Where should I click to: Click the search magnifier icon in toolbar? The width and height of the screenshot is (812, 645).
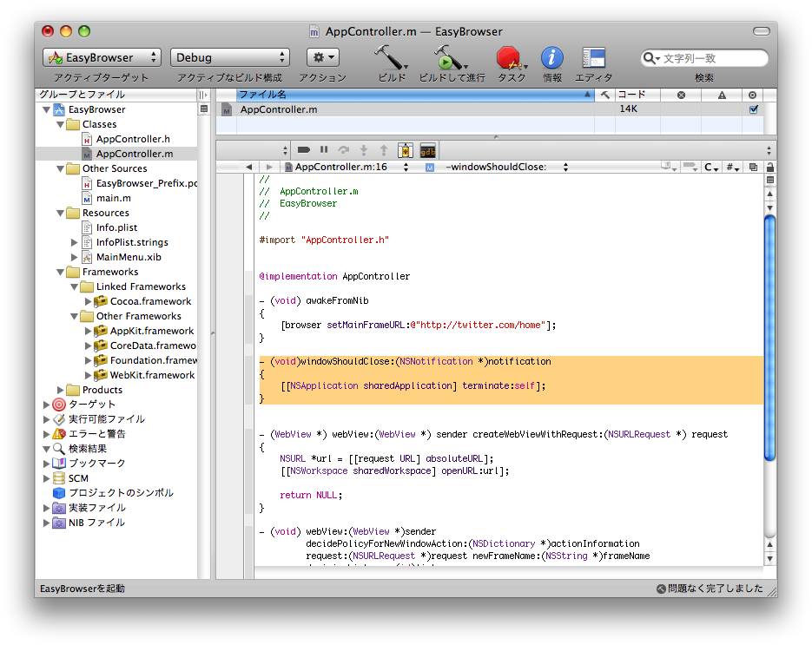pyautogui.click(x=650, y=58)
